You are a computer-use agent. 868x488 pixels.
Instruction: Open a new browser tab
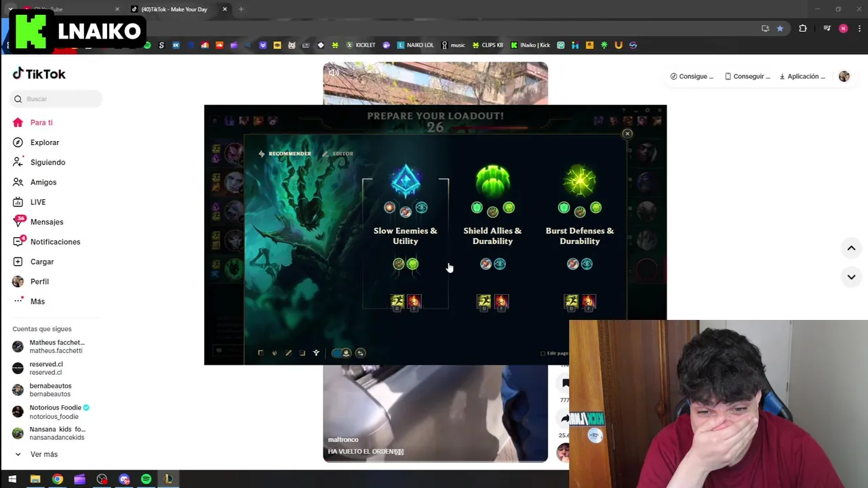[x=241, y=9]
